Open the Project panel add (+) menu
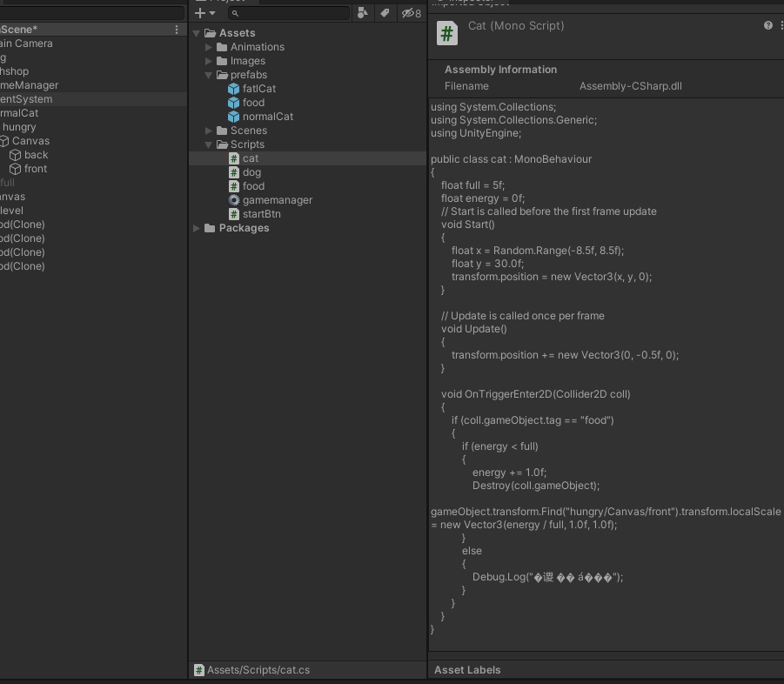The height and width of the screenshot is (684, 784). pos(204,13)
